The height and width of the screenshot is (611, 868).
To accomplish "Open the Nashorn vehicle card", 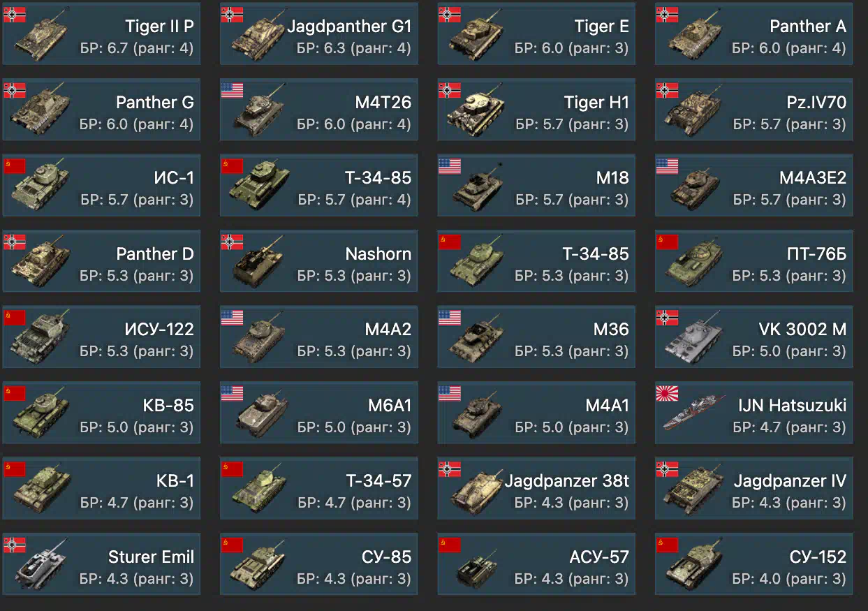I will 319,262.
